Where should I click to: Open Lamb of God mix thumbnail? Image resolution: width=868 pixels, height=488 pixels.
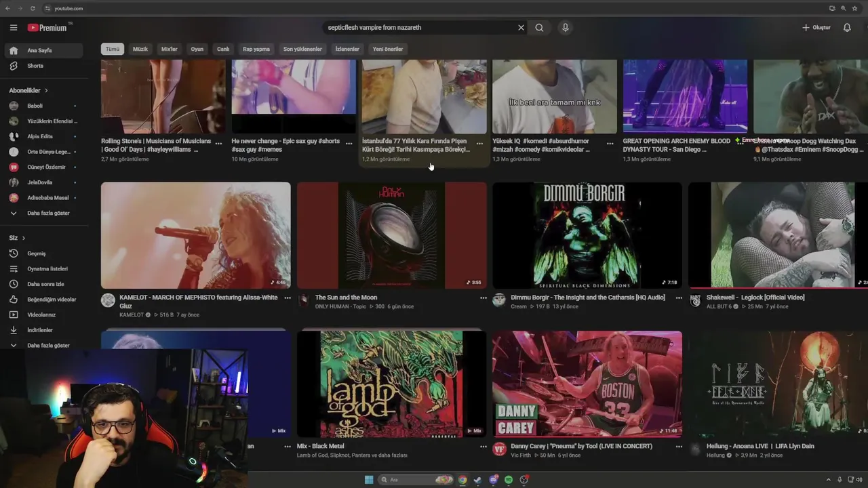coord(391,384)
